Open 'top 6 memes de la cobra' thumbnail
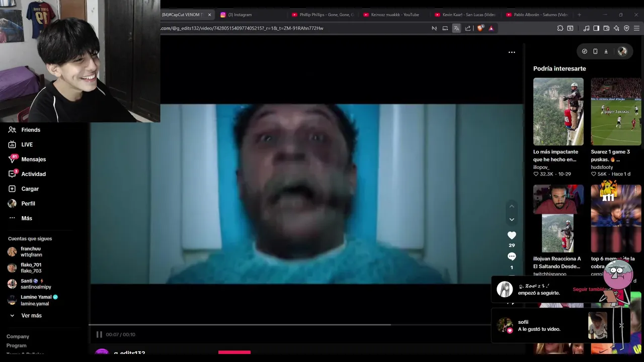The width and height of the screenshot is (644, 362). (616, 218)
